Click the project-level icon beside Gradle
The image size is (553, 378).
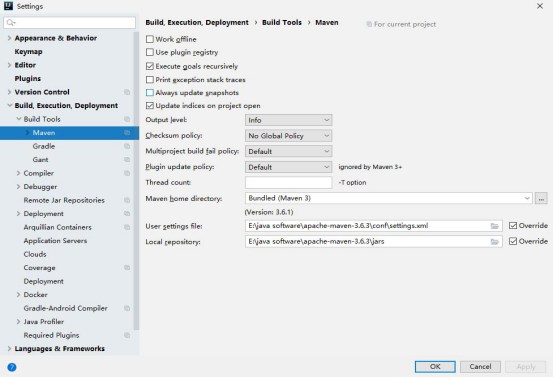127,146
